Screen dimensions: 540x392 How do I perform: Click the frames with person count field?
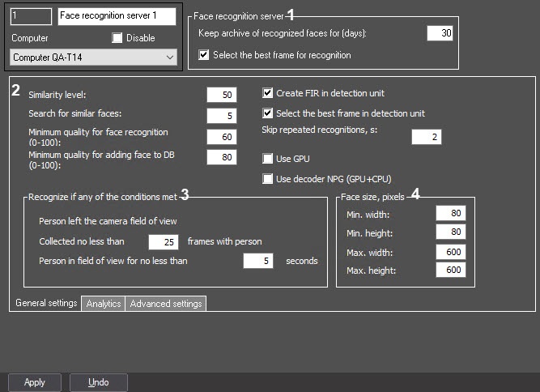(164, 242)
